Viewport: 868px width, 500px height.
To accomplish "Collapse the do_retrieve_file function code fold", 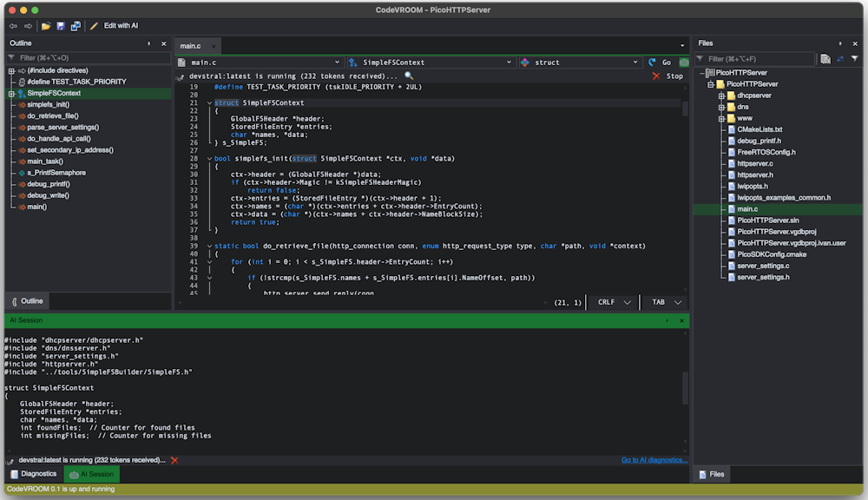I will 209,247.
